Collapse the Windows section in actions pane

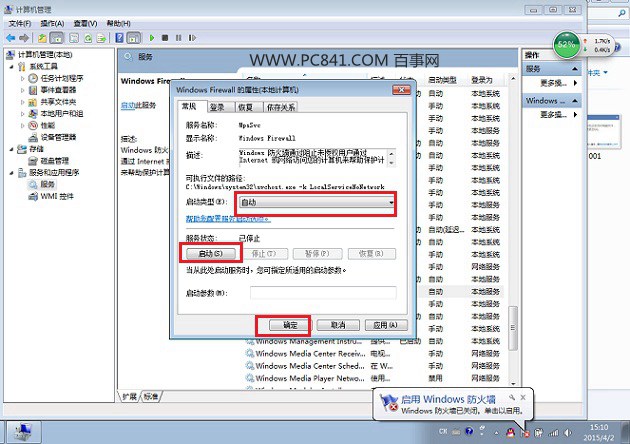point(575,100)
